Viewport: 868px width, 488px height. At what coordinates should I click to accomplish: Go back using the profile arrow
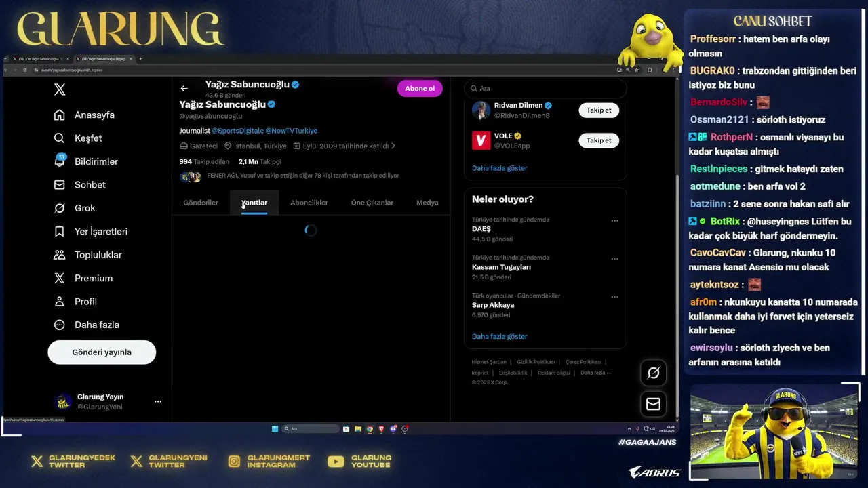(x=184, y=89)
